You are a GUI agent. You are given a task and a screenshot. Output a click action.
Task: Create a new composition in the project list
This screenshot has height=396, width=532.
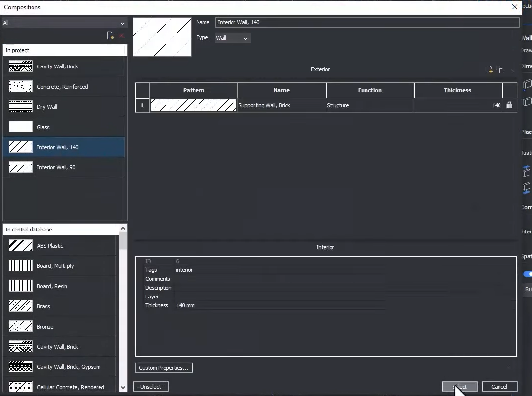pyautogui.click(x=110, y=35)
